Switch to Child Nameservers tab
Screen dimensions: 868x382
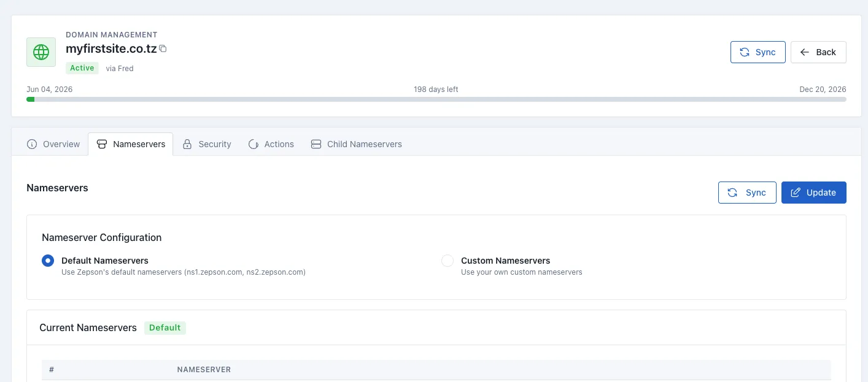point(357,144)
